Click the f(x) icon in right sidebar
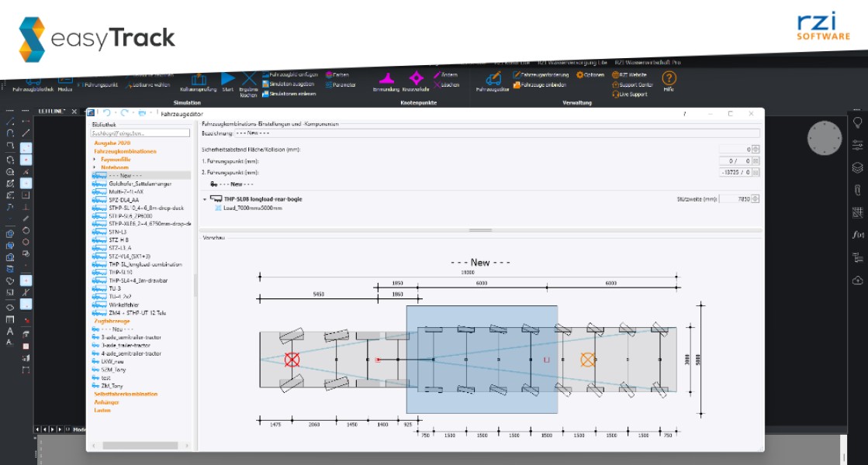868x465 pixels. click(857, 234)
